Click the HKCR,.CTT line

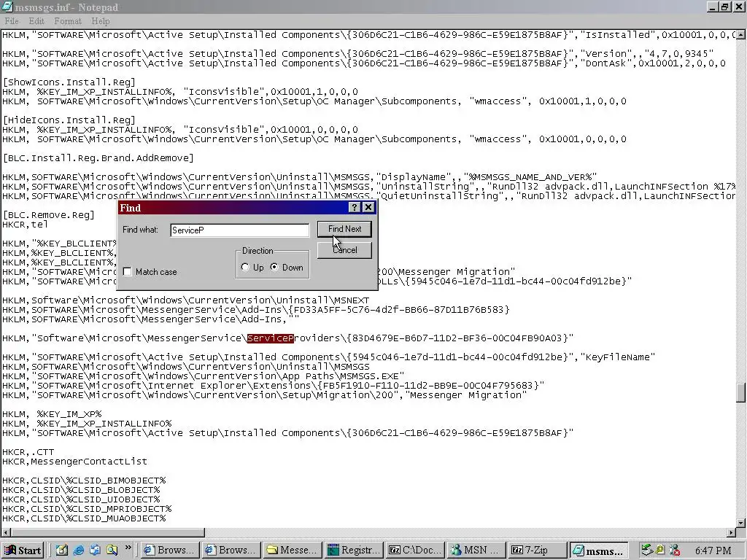tap(28, 452)
